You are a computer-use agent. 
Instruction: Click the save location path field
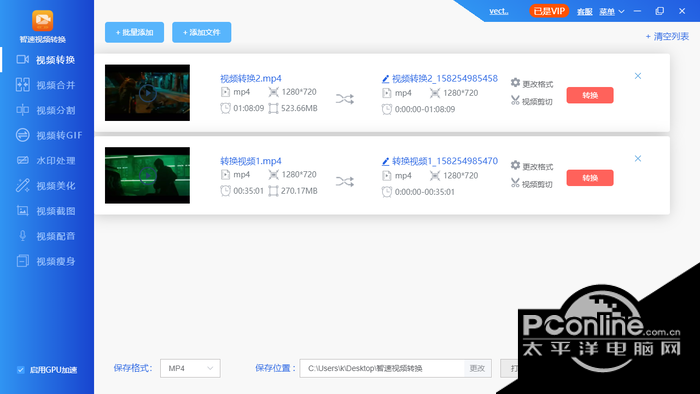382,368
